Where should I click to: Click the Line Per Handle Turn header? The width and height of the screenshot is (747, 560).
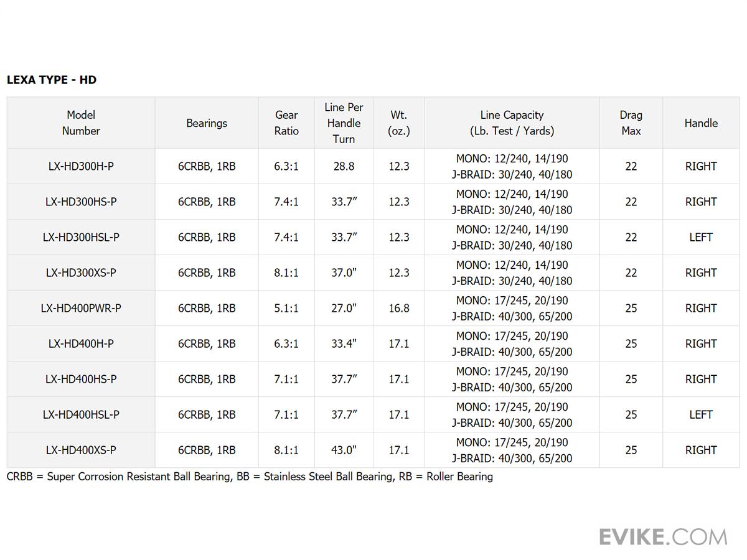[x=344, y=123]
